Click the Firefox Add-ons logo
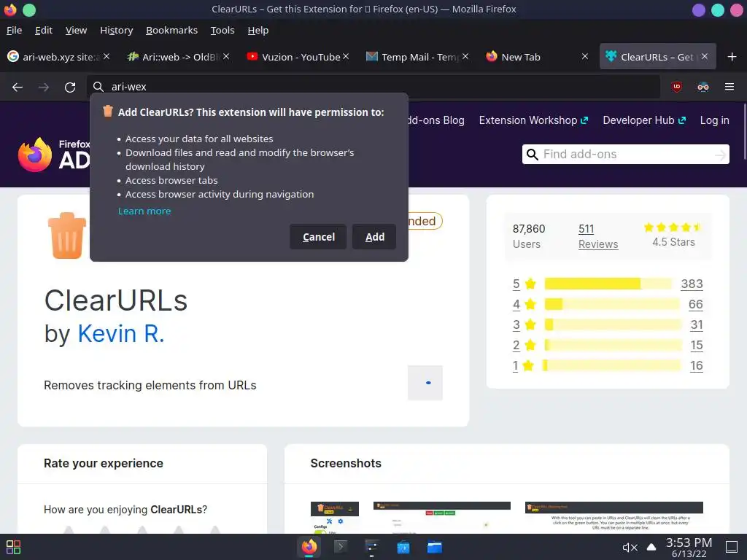Image resolution: width=747 pixels, height=560 pixels. pyautogui.click(x=54, y=155)
